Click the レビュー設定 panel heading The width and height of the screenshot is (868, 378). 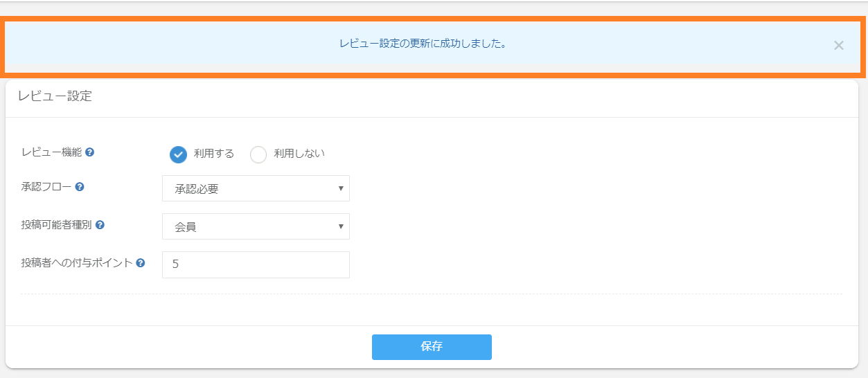(55, 96)
